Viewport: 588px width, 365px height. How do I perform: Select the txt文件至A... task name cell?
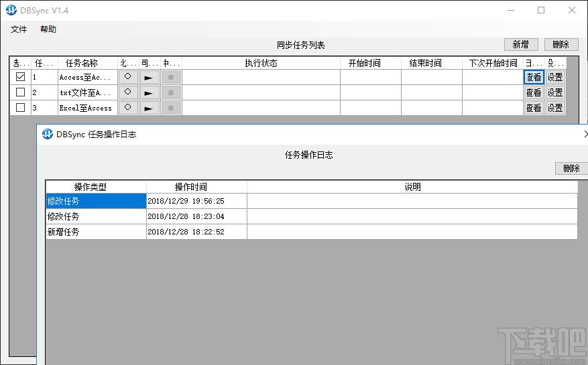pos(88,92)
